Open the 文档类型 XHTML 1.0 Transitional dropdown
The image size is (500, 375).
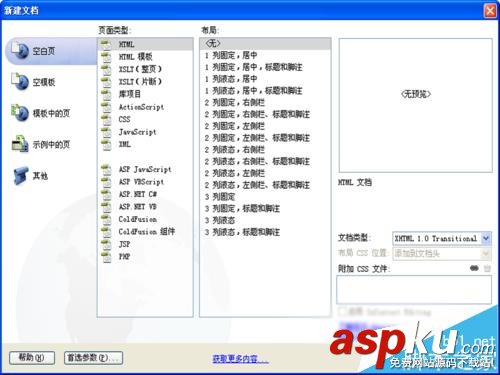(x=442, y=238)
